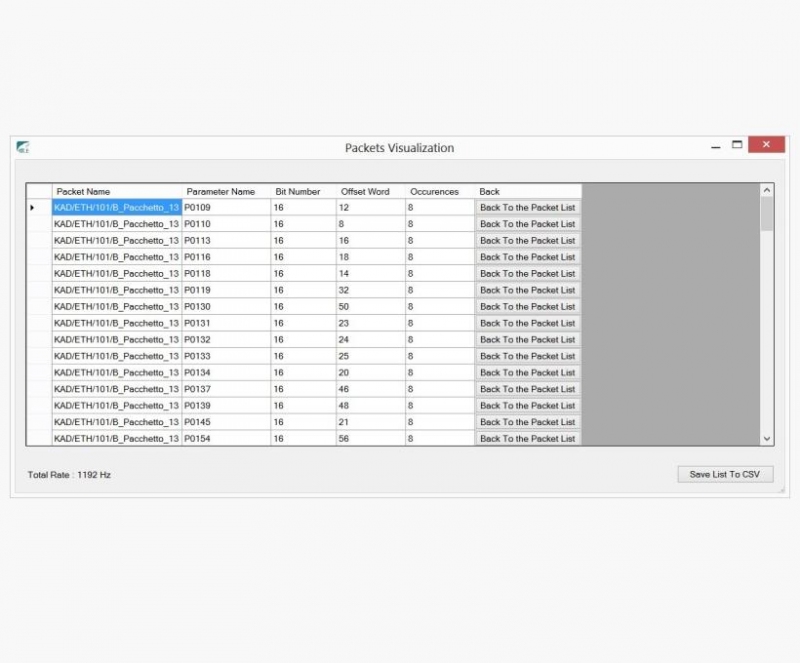Viewport: 800px width, 663px height.
Task: Maximize the Packets Visualization window
Action: [x=737, y=145]
